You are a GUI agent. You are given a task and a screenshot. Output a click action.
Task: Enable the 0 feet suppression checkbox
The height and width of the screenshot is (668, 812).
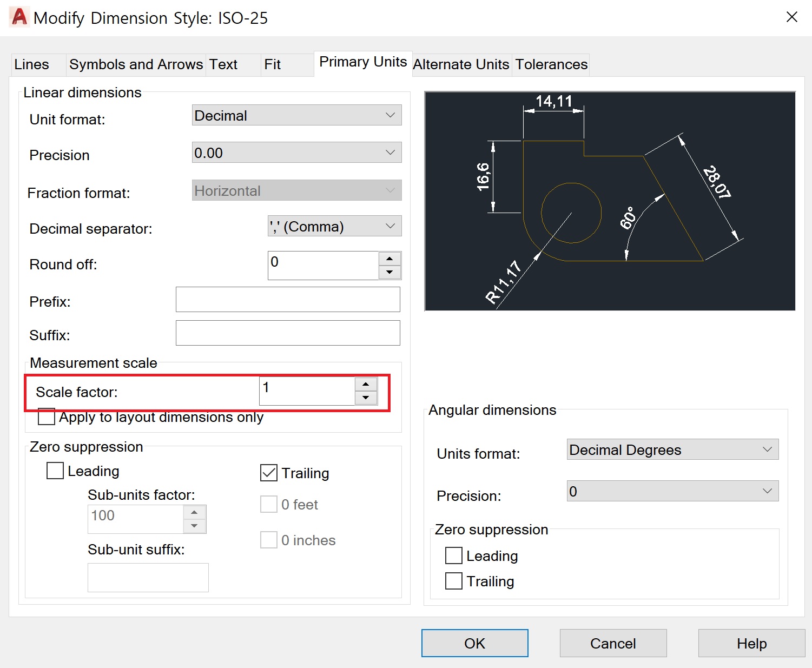[268, 504]
